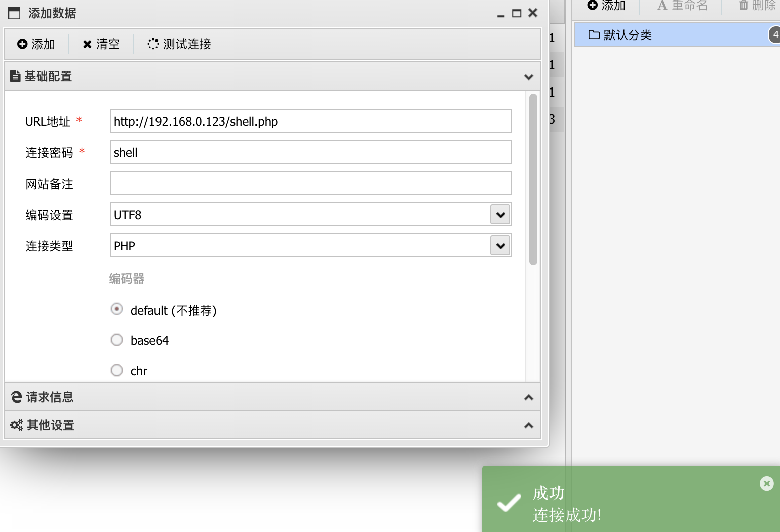The width and height of the screenshot is (780, 532).
Task: Collapse the 基础配置 section chevron
Action: (528, 77)
